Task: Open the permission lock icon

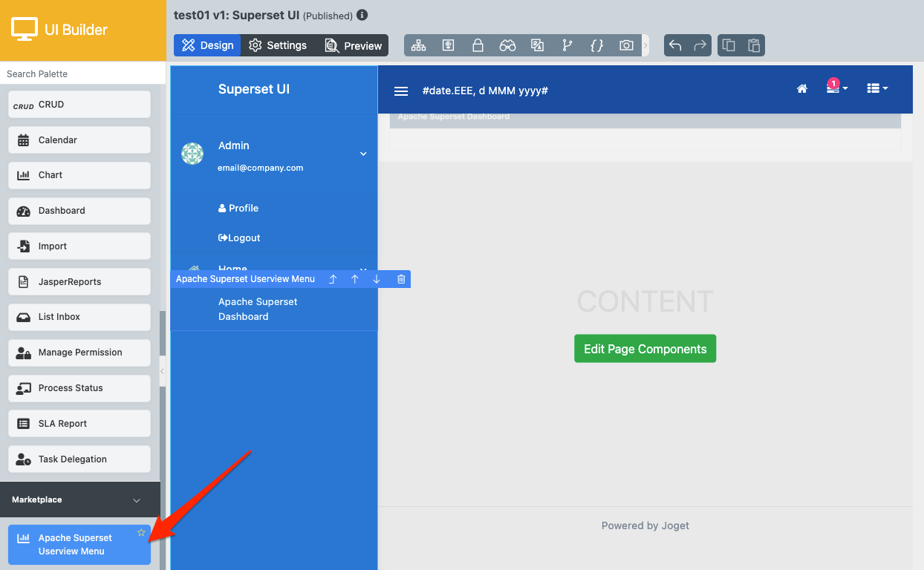Action: click(478, 45)
